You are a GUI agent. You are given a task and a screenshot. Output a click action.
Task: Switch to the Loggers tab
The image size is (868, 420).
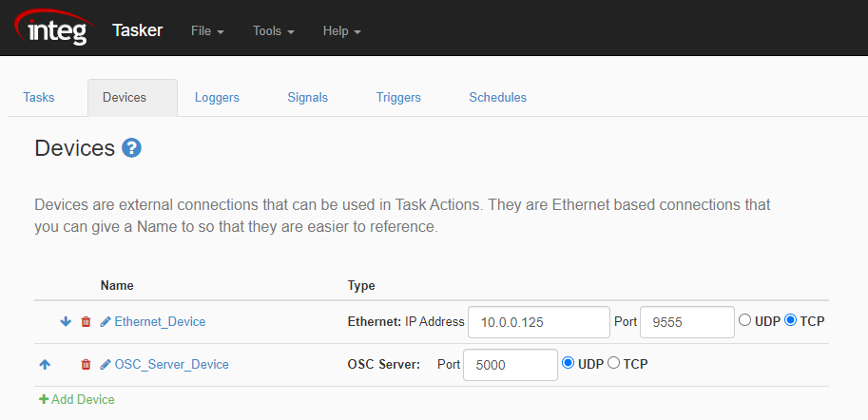(x=217, y=97)
